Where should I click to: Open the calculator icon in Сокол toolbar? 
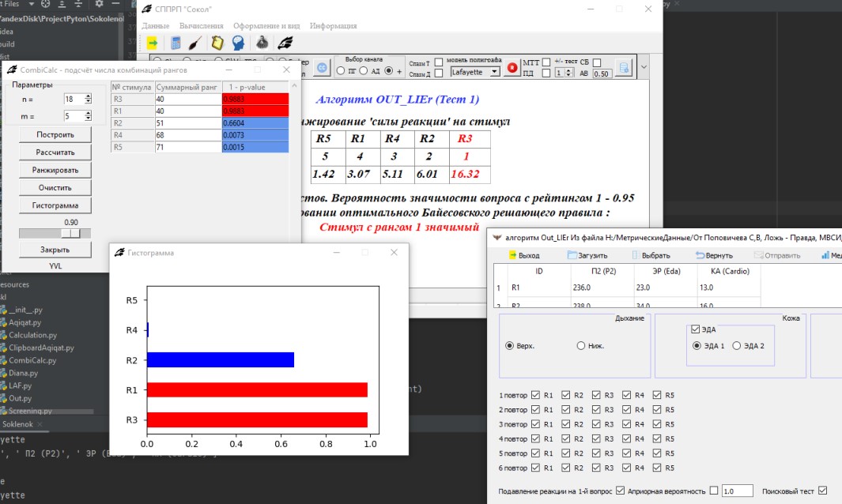[x=176, y=43]
